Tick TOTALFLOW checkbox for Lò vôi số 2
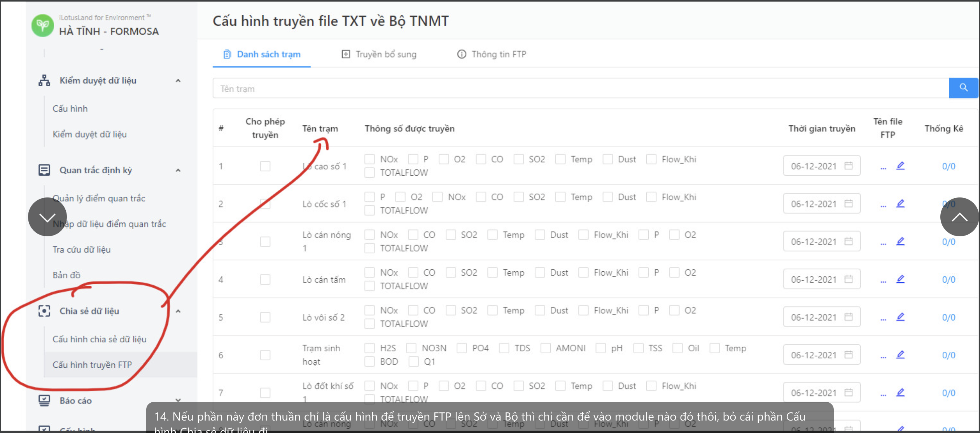Viewport: 980px width, 433px height. coord(369,323)
